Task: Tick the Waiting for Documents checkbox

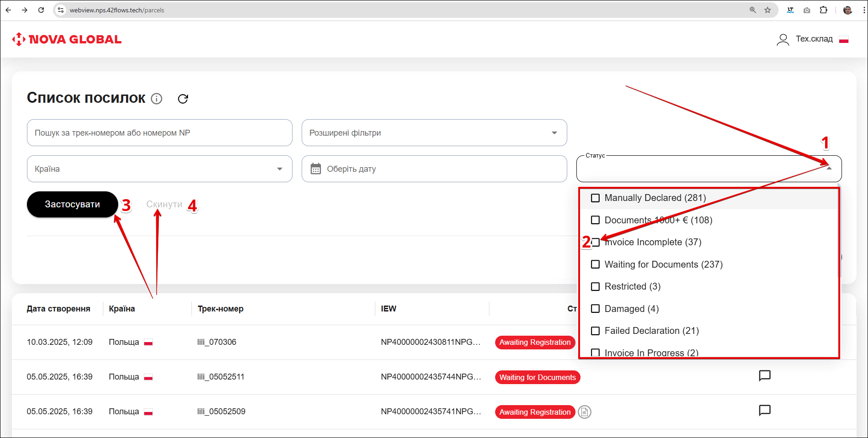Action: (x=595, y=264)
